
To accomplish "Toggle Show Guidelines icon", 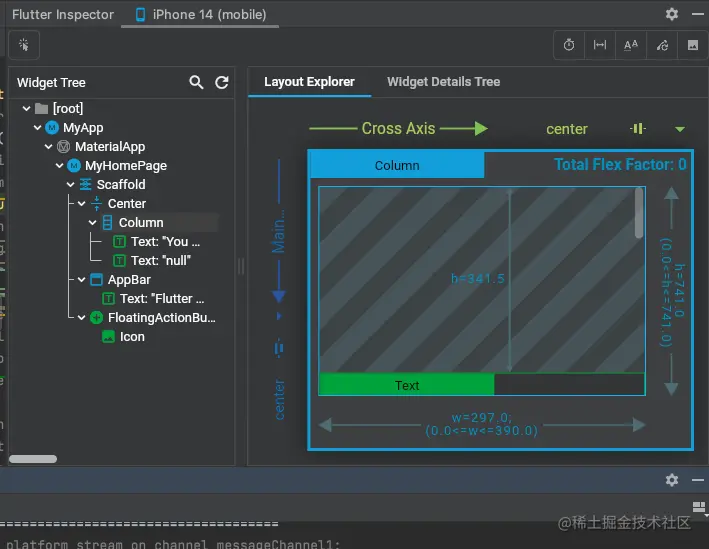I will [600, 45].
